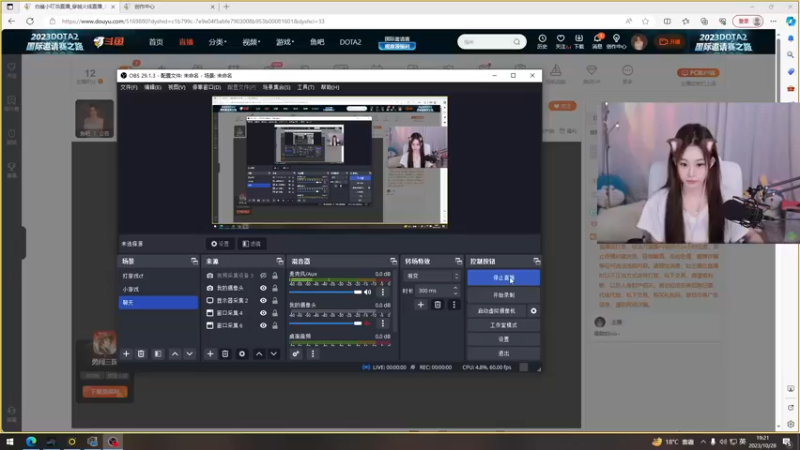Open Windows Start menu
The width and height of the screenshot is (800, 450).
click(10, 441)
